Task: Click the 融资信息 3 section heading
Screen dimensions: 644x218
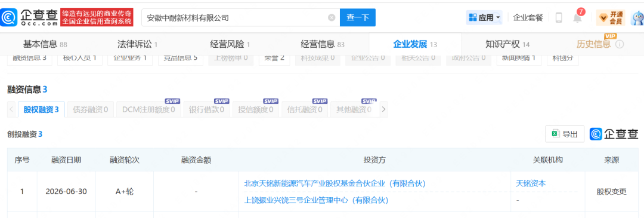Action: pyautogui.click(x=27, y=89)
